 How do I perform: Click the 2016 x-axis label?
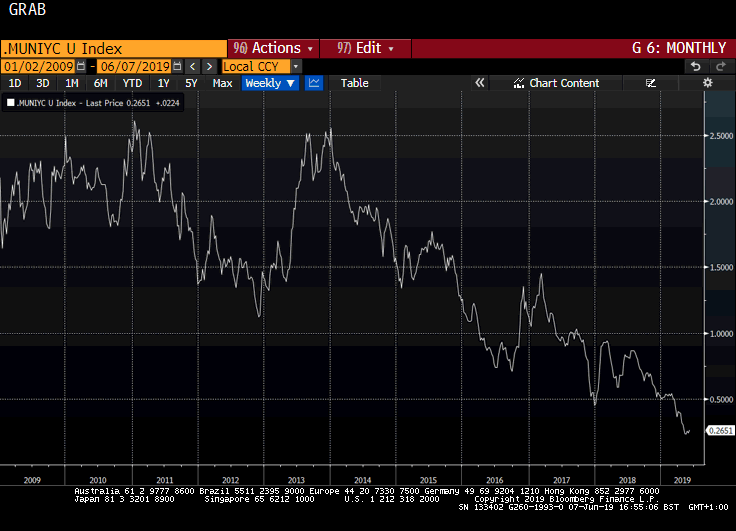pyautogui.click(x=495, y=480)
